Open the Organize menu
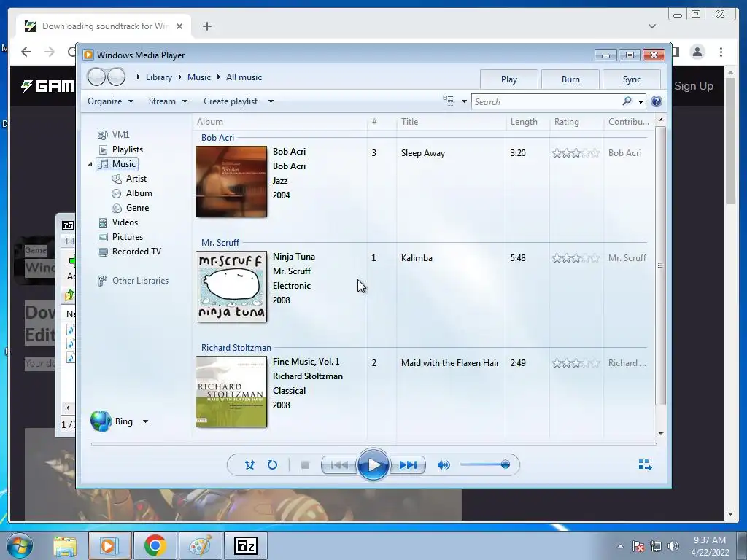 tap(110, 101)
